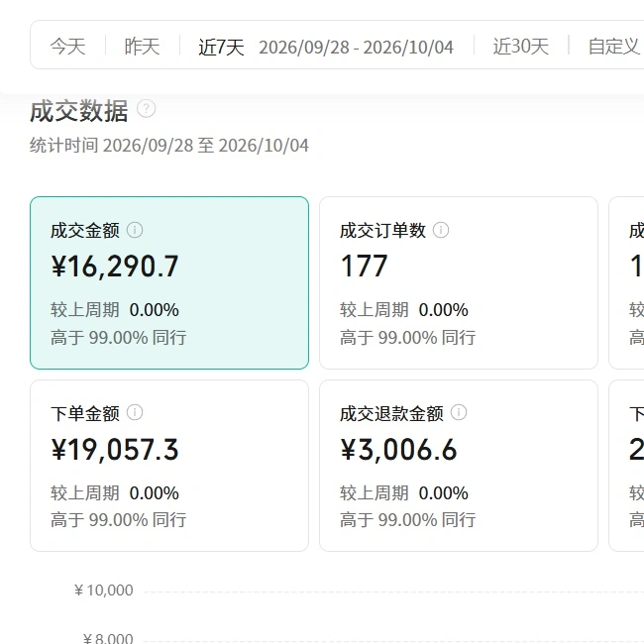Click info icon next to 成交金额

coord(135,230)
